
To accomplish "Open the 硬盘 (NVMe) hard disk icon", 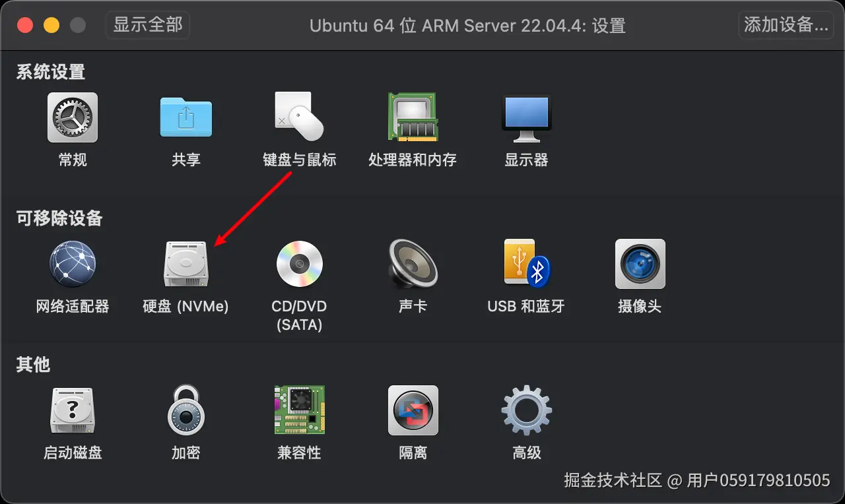I will (186, 264).
